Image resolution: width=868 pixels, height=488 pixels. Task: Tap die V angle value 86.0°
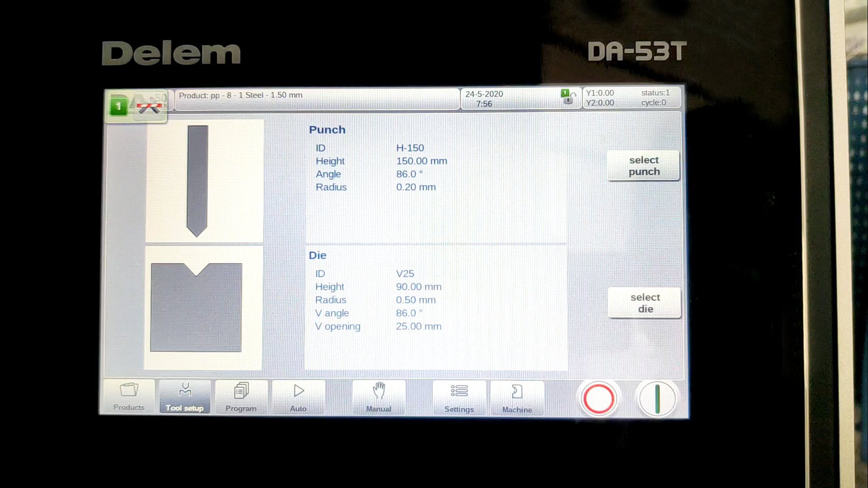[409, 313]
